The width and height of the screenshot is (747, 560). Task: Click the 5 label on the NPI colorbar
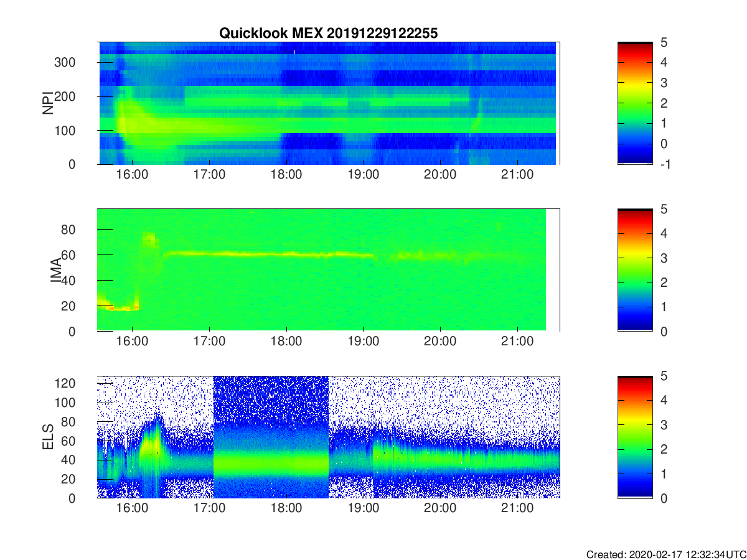coord(664,42)
